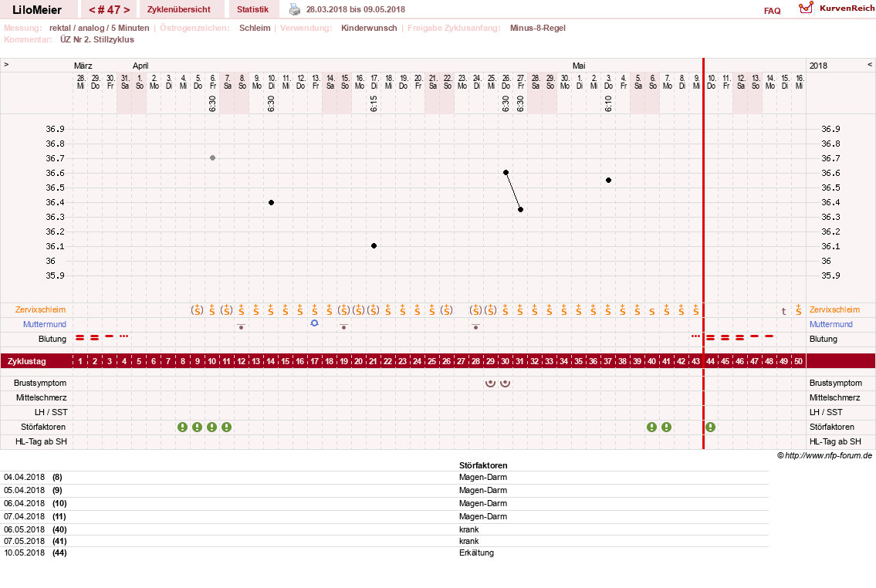
Task: Expand the chart with the '>' arrow left of März
Action: point(6,65)
